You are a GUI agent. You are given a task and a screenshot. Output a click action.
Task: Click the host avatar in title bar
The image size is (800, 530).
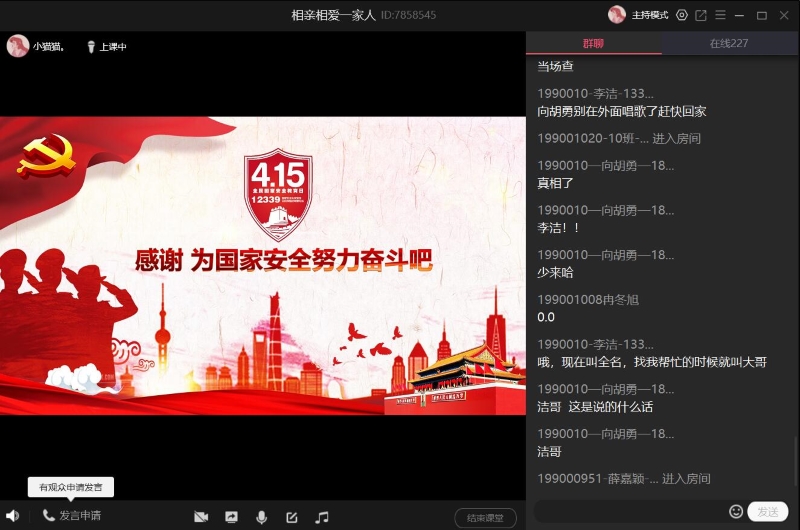[617, 15]
